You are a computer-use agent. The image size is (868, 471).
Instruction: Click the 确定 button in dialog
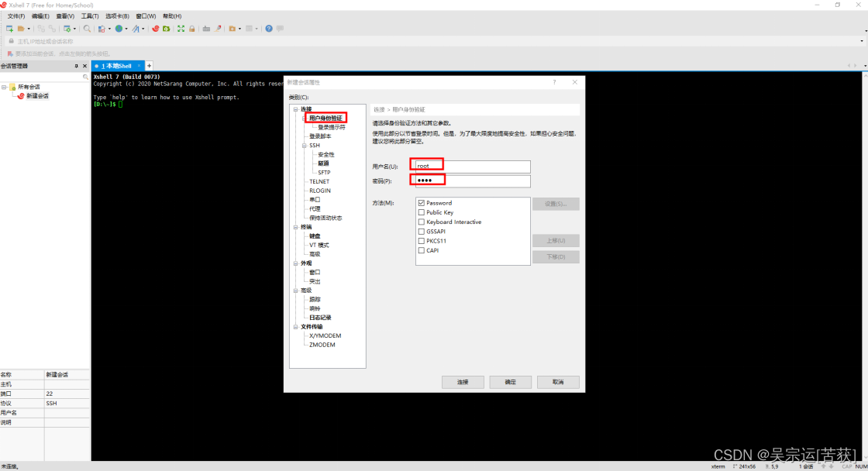click(x=511, y=382)
